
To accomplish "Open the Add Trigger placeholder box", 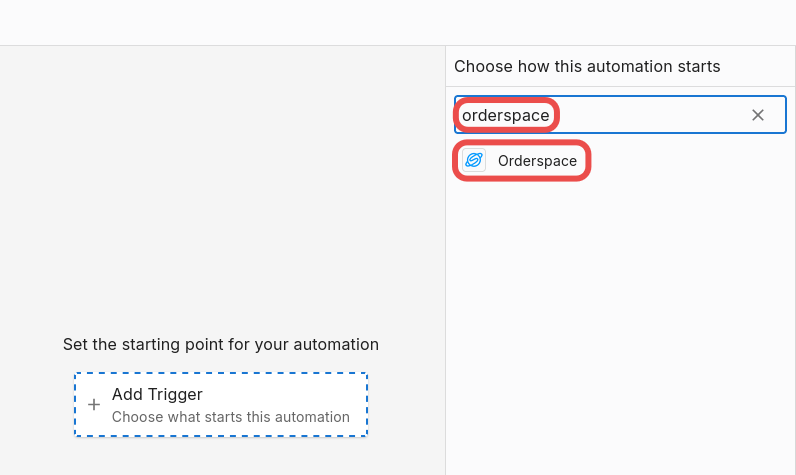I will [x=221, y=404].
